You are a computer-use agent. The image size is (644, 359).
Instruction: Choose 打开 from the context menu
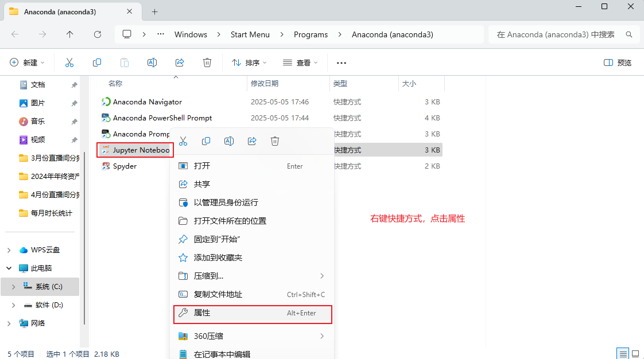coord(252,166)
